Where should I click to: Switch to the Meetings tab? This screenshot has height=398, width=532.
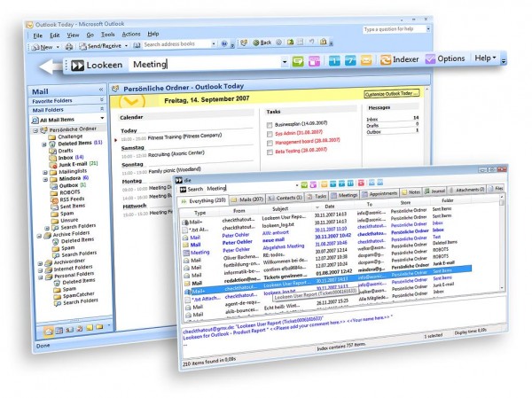click(x=344, y=195)
